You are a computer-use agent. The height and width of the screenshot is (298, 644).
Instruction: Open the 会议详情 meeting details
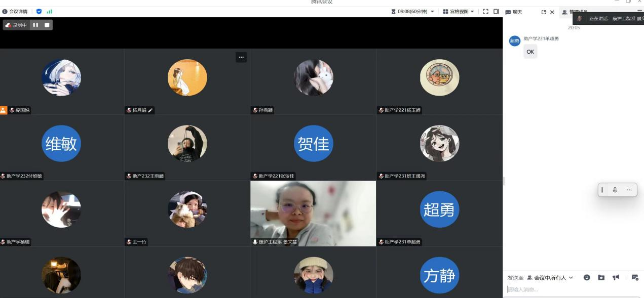tap(15, 11)
